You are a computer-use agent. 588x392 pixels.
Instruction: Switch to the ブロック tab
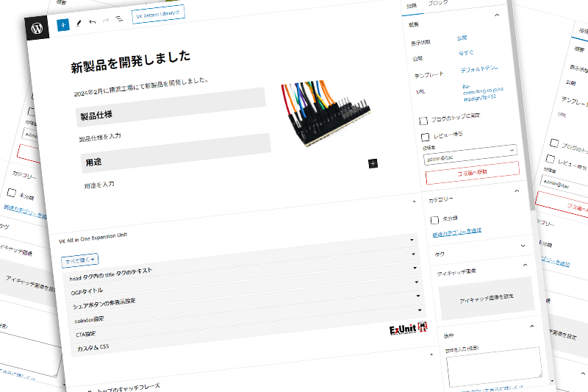pos(438,3)
